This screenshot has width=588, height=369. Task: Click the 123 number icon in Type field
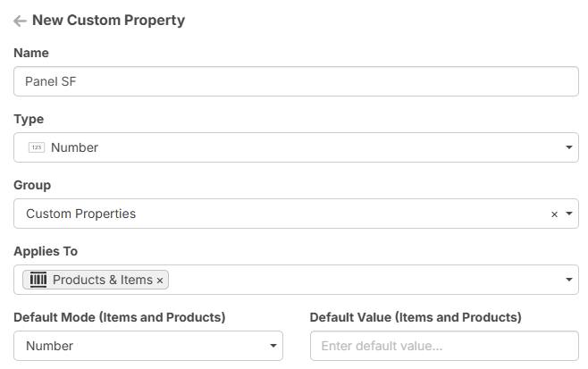click(x=37, y=147)
